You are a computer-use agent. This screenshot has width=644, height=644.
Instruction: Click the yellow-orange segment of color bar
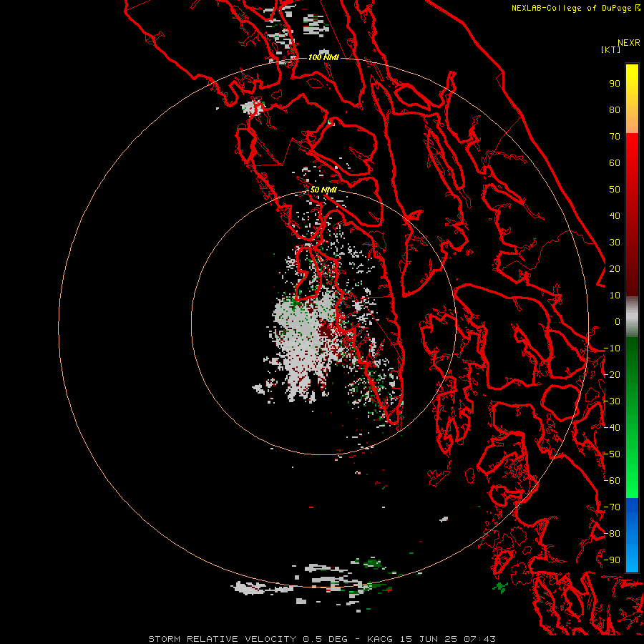[x=632, y=99]
